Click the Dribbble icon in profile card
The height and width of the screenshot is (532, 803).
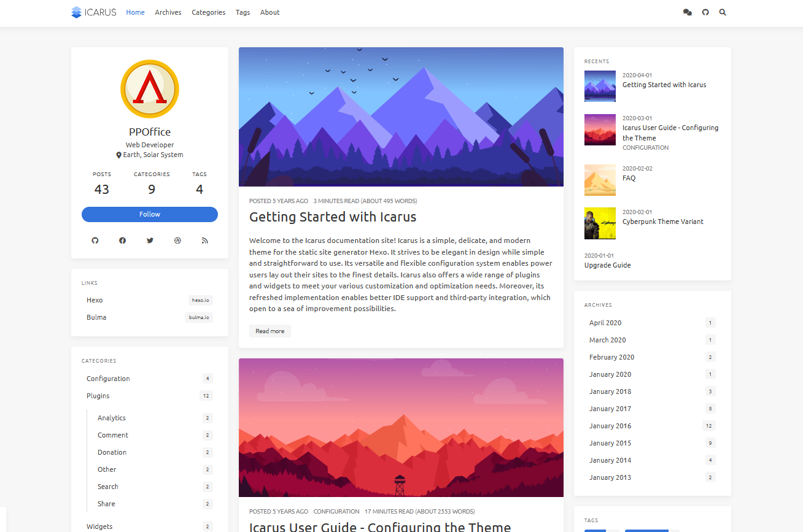click(177, 241)
